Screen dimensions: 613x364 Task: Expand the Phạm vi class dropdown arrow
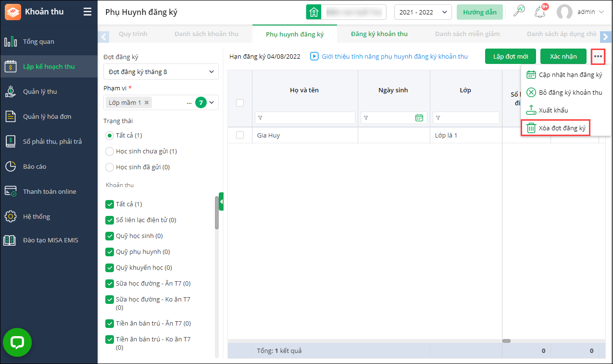tap(212, 102)
